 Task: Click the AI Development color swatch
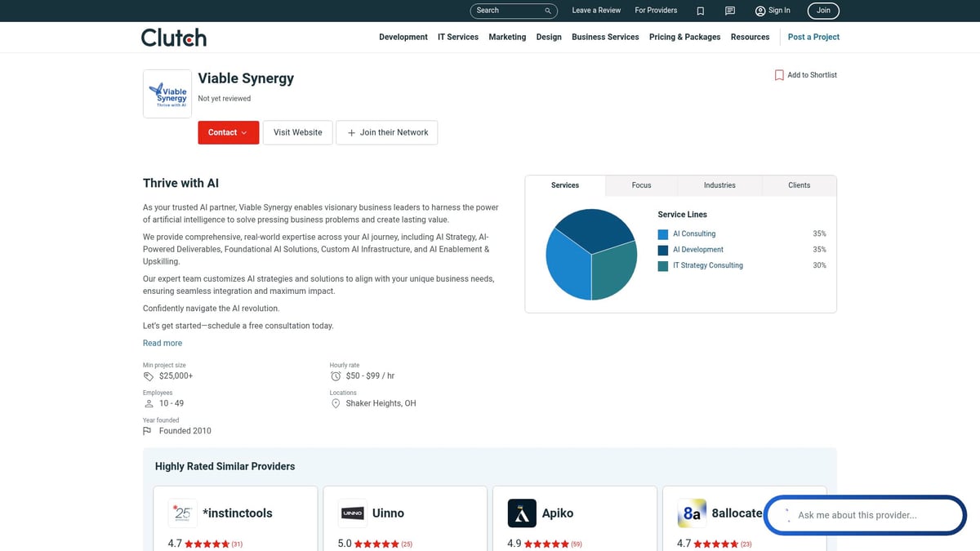point(663,250)
